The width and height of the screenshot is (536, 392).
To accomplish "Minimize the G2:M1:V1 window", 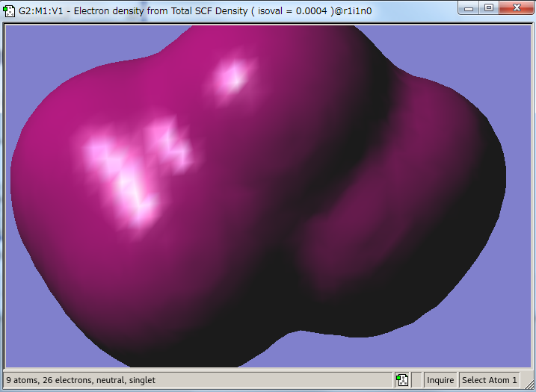I will click(468, 8).
